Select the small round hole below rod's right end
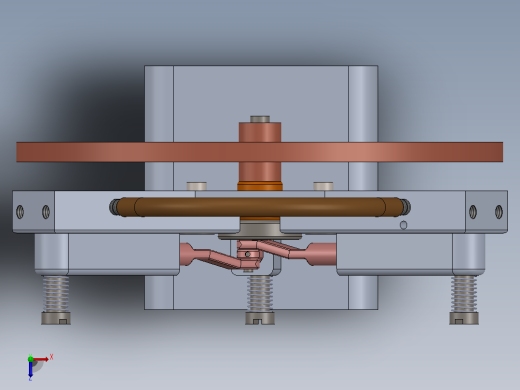 [403, 225]
